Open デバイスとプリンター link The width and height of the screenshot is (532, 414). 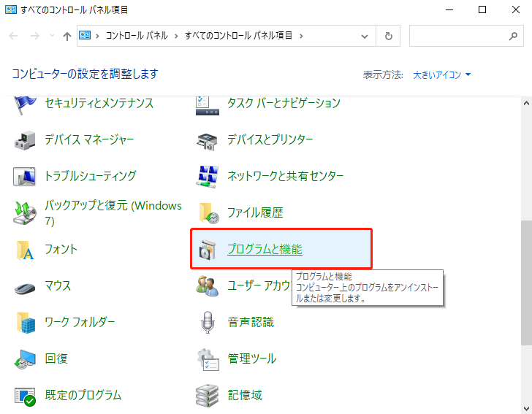click(x=270, y=139)
